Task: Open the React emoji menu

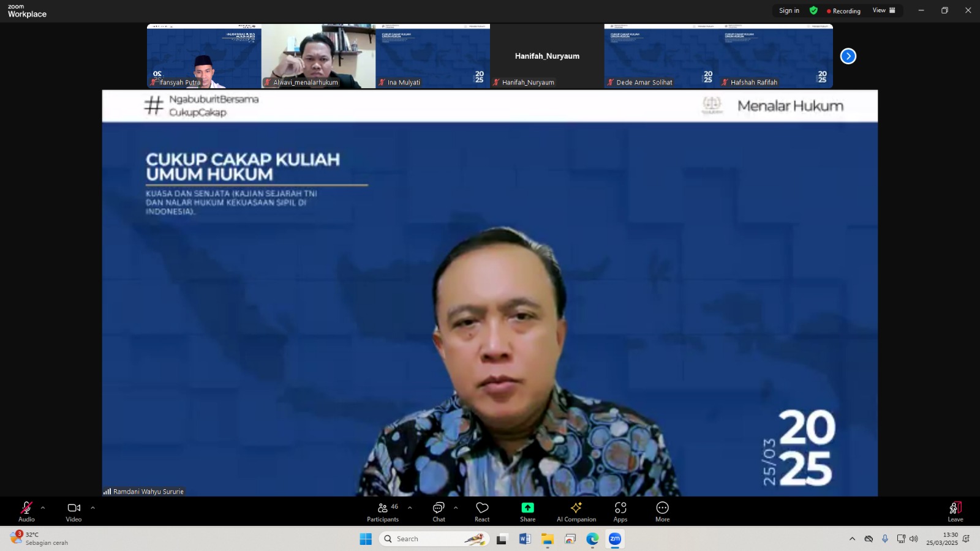Action: pyautogui.click(x=482, y=511)
